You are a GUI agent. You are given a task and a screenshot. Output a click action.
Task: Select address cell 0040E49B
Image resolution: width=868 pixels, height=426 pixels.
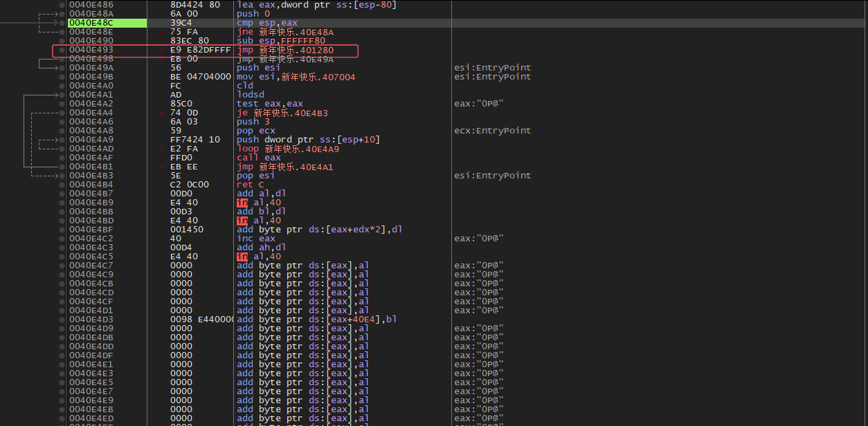(91, 77)
